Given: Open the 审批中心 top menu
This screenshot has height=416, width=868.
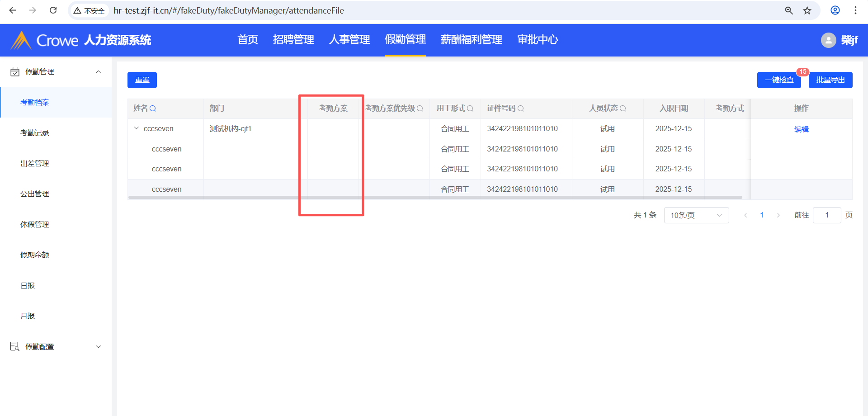Looking at the screenshot, I should 538,40.
